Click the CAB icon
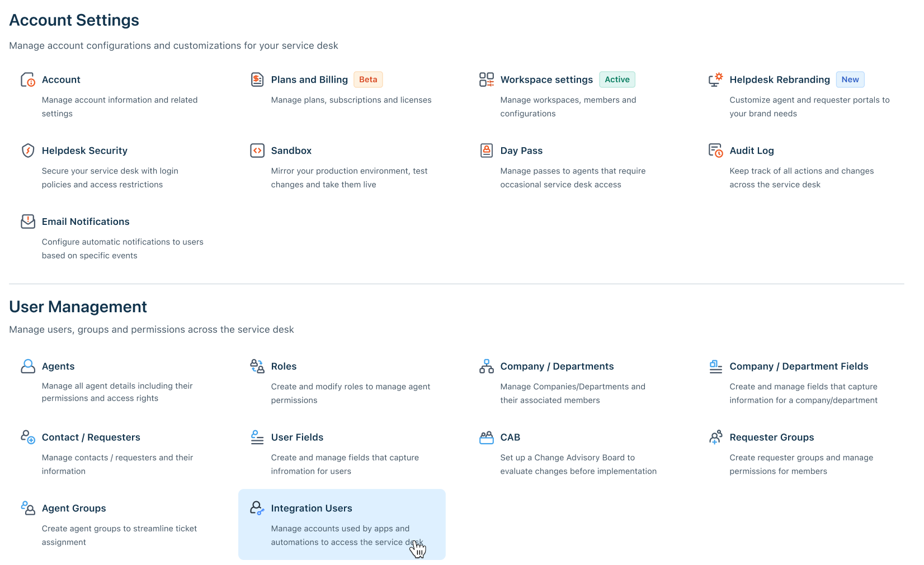924x565 pixels. 487,437
